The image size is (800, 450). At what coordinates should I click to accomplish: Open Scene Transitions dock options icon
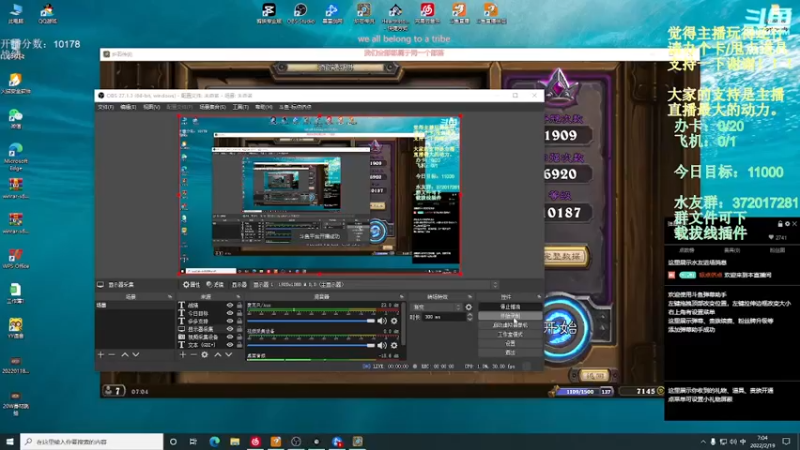point(470,296)
